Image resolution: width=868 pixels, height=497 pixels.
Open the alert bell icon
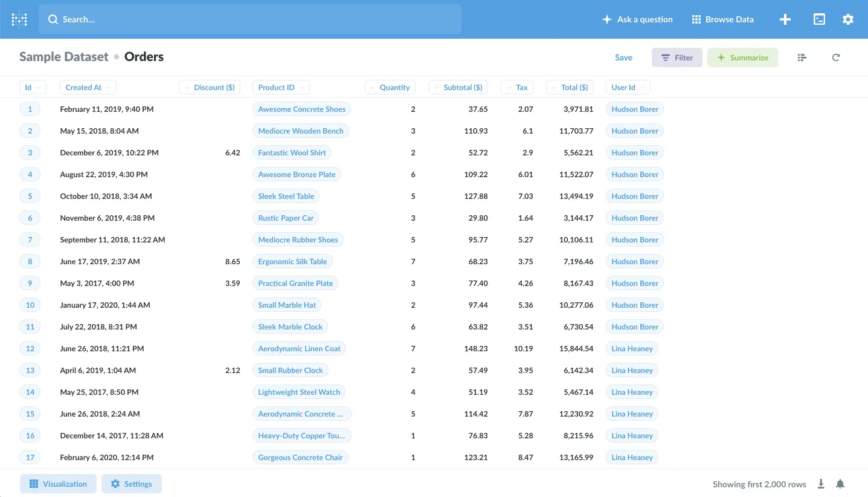840,484
